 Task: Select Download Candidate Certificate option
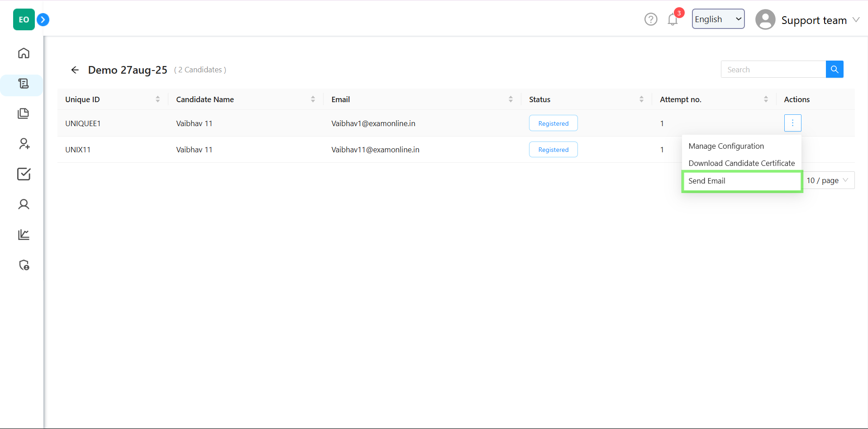tap(741, 163)
